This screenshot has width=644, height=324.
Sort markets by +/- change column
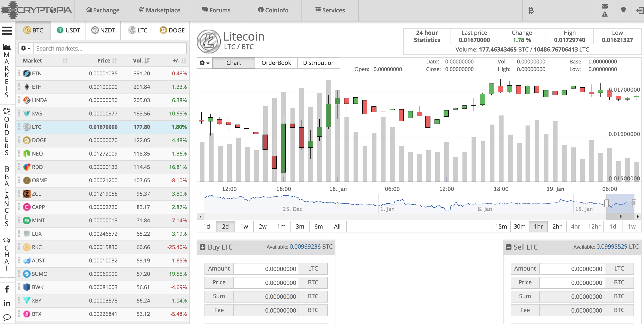[x=179, y=61]
